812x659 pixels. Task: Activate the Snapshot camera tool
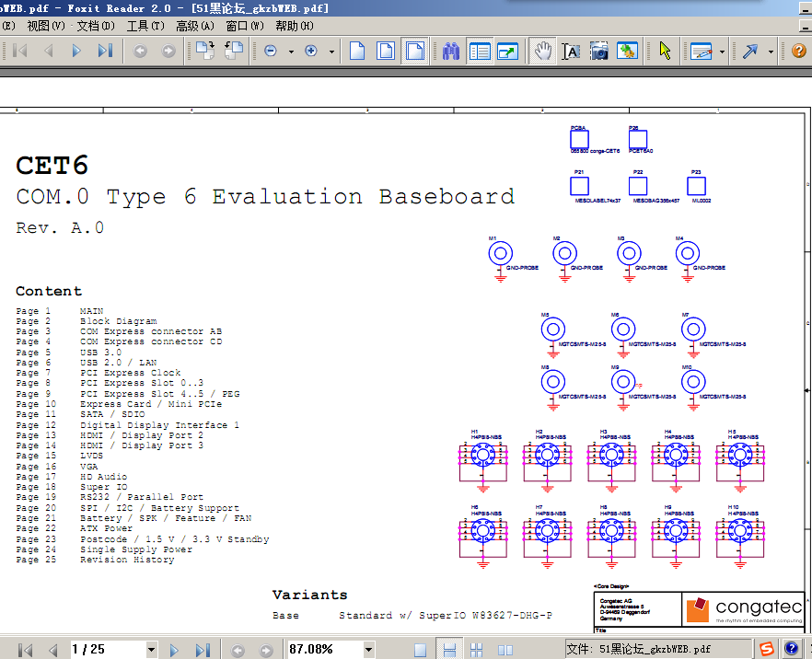pos(599,51)
